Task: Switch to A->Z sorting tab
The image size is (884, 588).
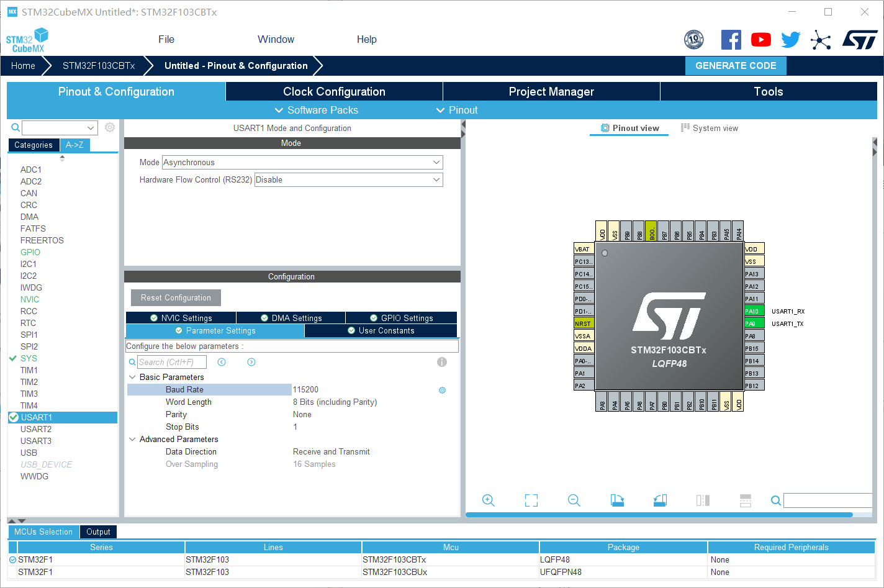Action: [74, 145]
